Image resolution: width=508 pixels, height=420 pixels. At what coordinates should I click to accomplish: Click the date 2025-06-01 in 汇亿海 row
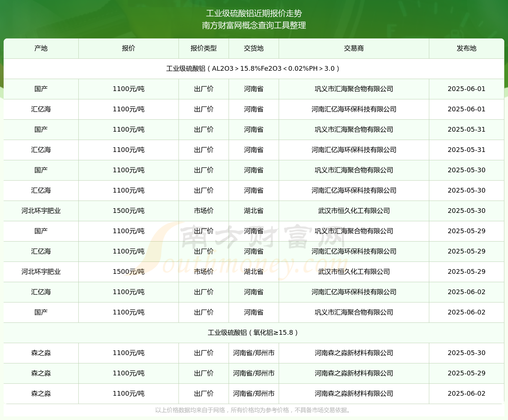coord(467,109)
